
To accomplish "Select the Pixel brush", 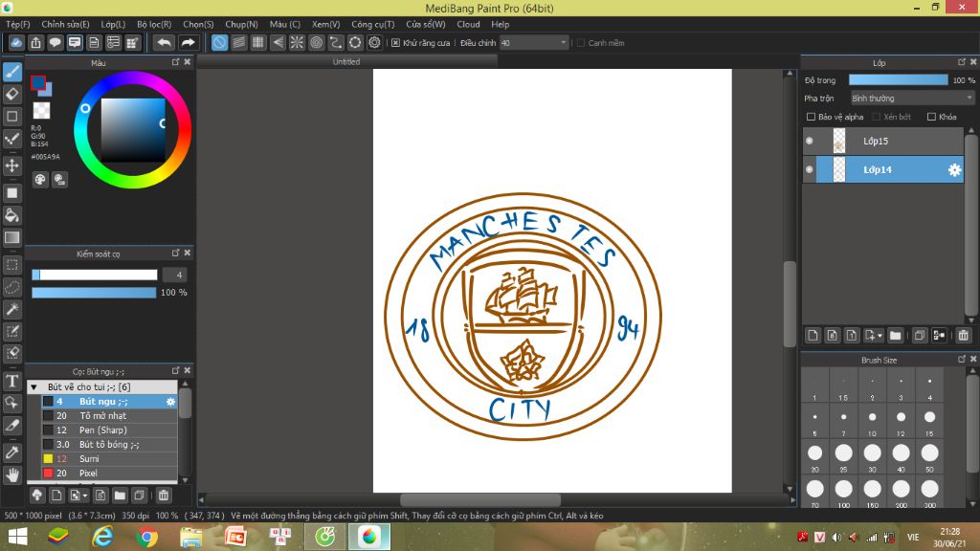I will [109, 473].
